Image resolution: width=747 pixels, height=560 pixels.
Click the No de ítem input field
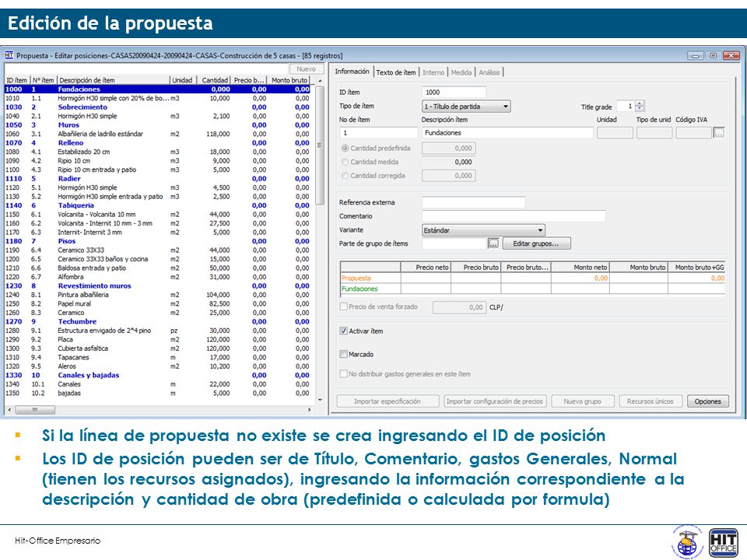click(379, 133)
